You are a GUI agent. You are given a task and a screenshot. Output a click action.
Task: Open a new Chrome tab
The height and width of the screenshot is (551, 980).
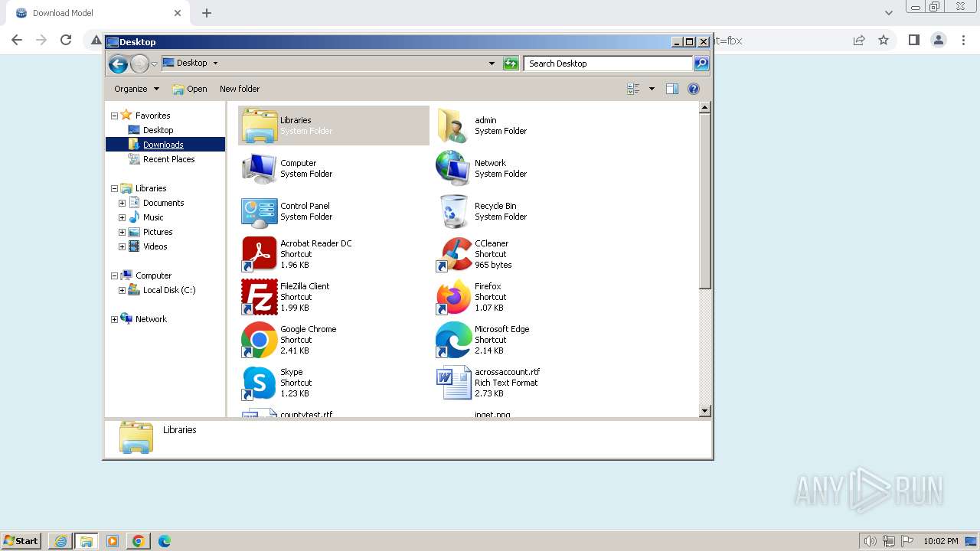207,13
